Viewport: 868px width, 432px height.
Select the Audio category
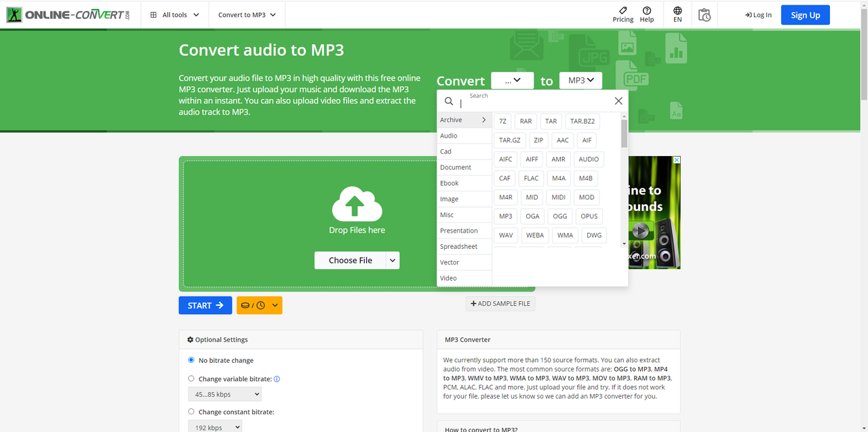tap(464, 136)
